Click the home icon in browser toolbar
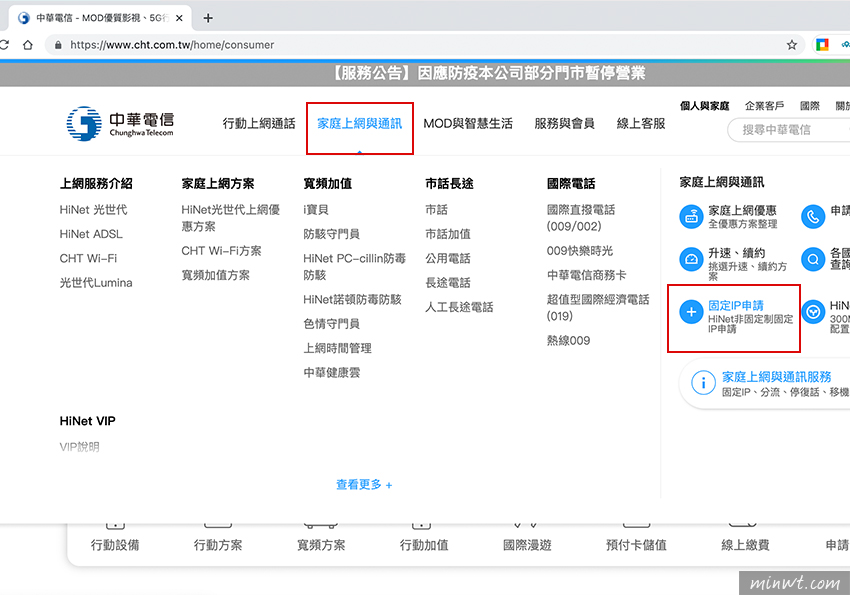This screenshot has width=850, height=595. (x=28, y=45)
